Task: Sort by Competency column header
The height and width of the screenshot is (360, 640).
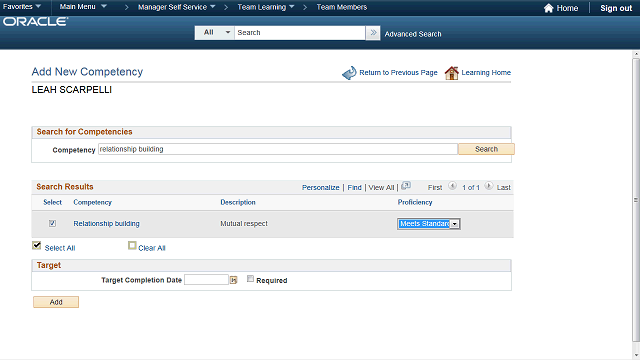Action: [x=92, y=202]
